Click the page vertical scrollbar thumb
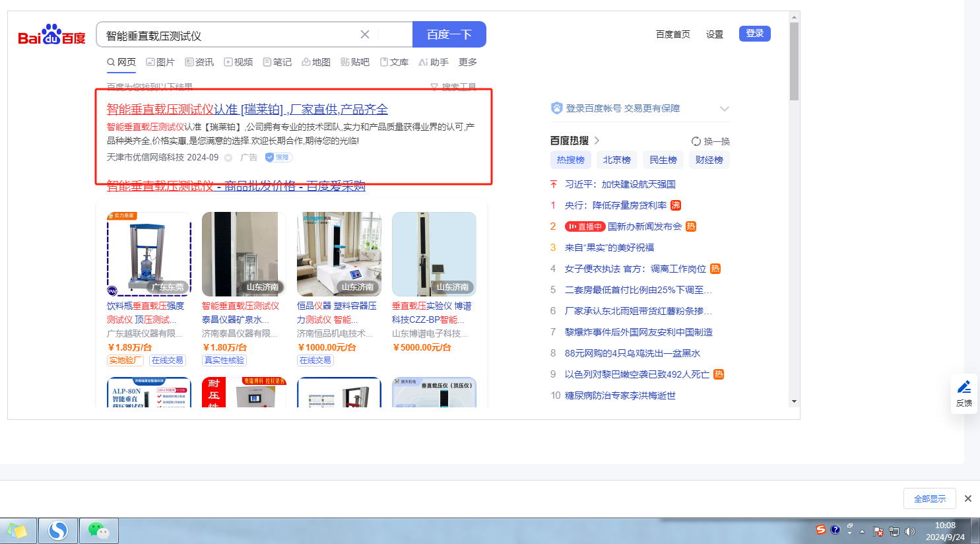 [x=794, y=61]
